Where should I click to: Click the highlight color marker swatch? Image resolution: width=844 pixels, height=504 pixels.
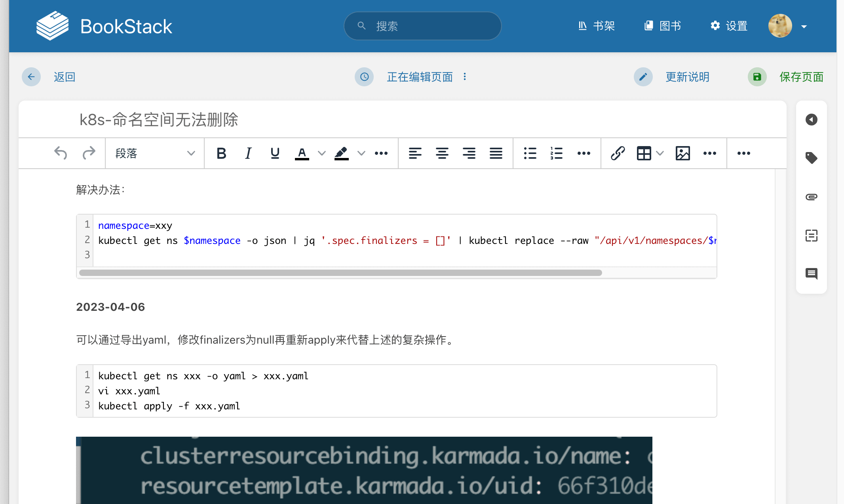(341, 153)
